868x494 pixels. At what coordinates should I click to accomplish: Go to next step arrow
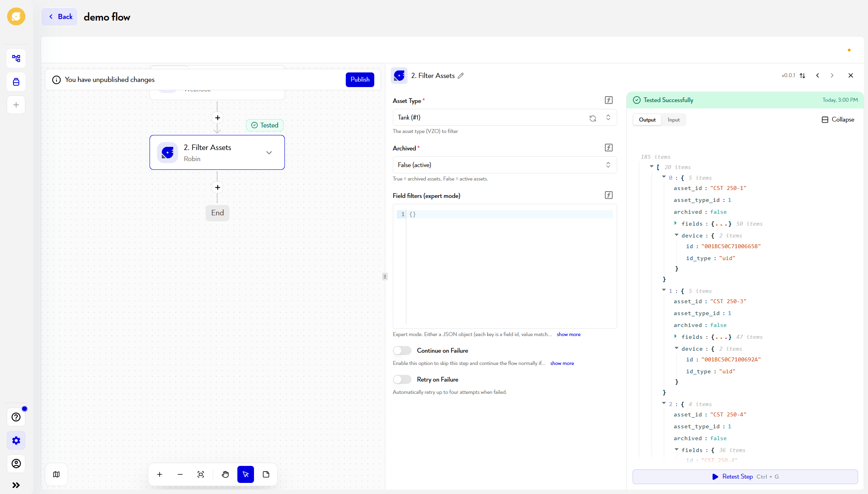click(x=832, y=76)
